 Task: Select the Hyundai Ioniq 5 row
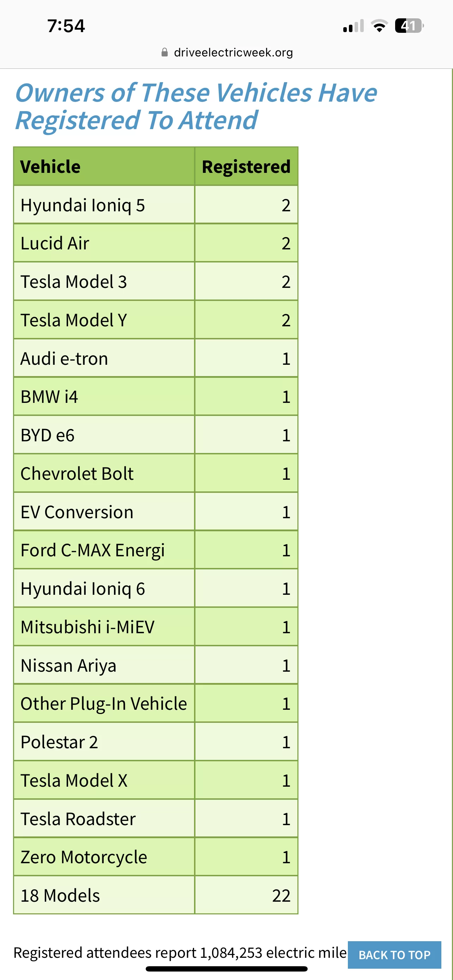(156, 205)
